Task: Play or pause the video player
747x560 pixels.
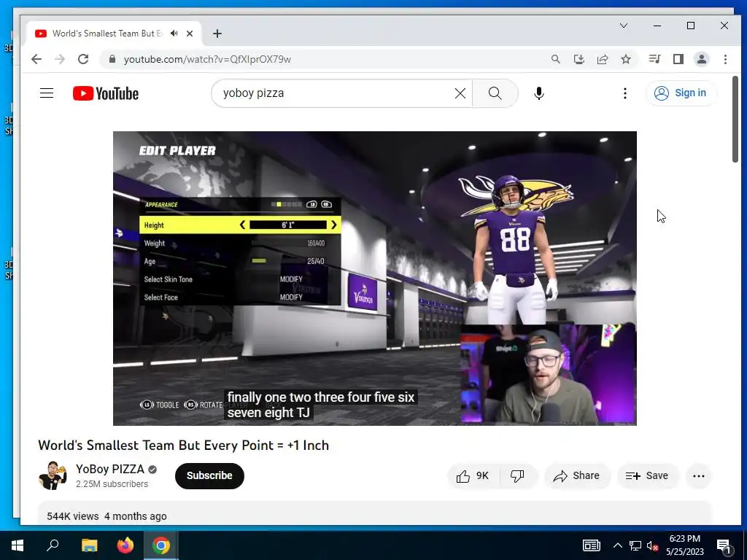Action: point(374,278)
